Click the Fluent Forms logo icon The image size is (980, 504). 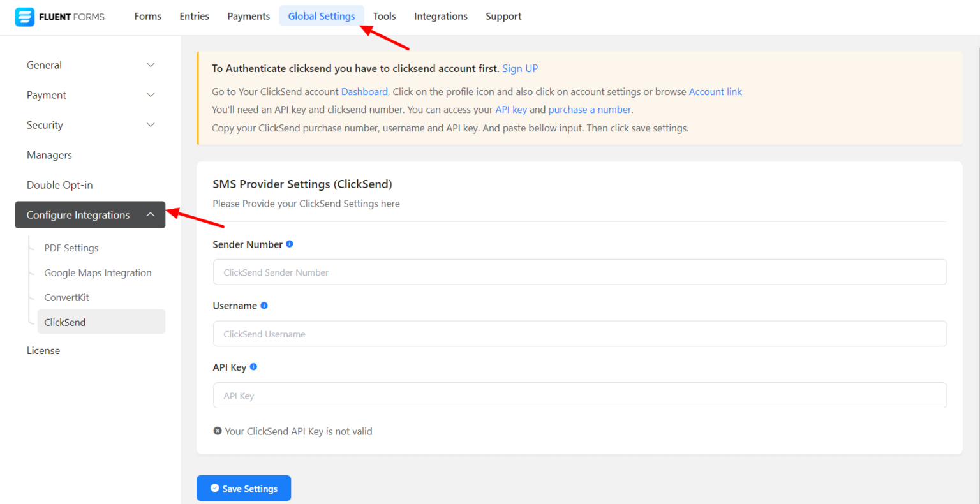(x=25, y=17)
